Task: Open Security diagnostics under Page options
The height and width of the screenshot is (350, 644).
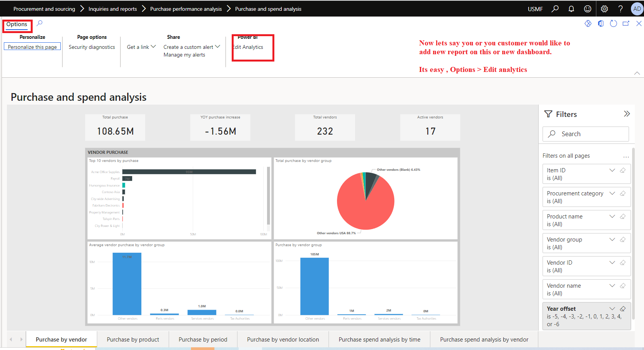Action: click(91, 47)
